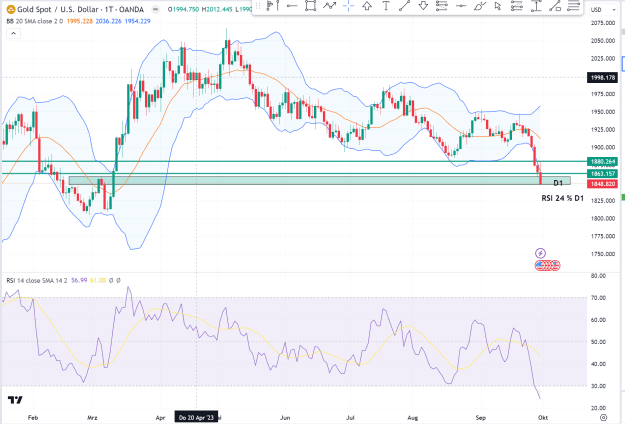Screen dimensions: 625x424
Task: Click the TradingView logo
Action: pos(15,400)
